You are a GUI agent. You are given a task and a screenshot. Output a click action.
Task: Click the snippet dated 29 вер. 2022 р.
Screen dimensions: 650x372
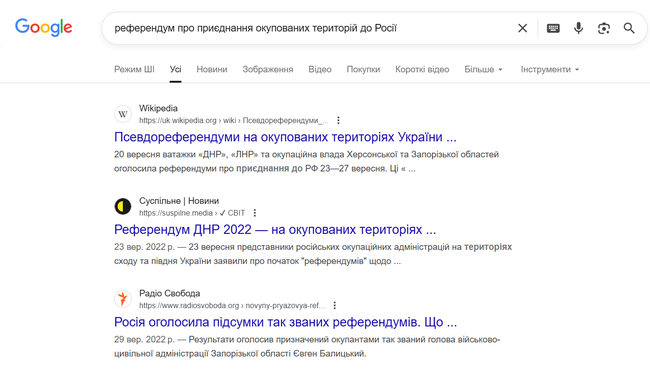(x=307, y=346)
